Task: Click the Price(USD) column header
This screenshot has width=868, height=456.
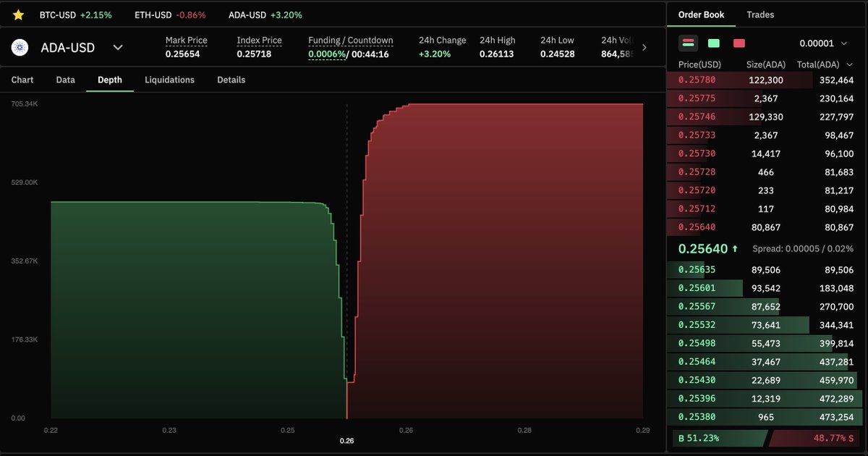Action: (699, 64)
